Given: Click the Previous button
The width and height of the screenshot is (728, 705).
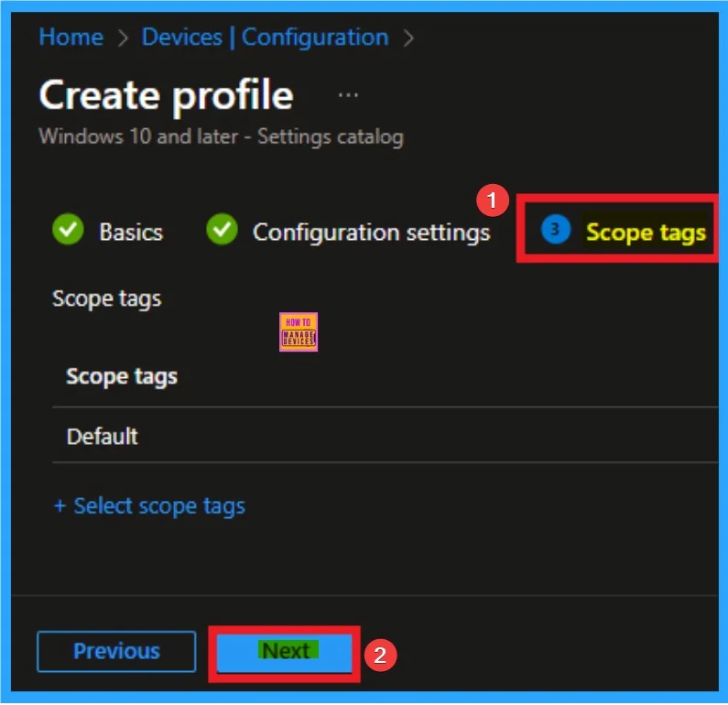Looking at the screenshot, I should pyautogui.click(x=116, y=651).
